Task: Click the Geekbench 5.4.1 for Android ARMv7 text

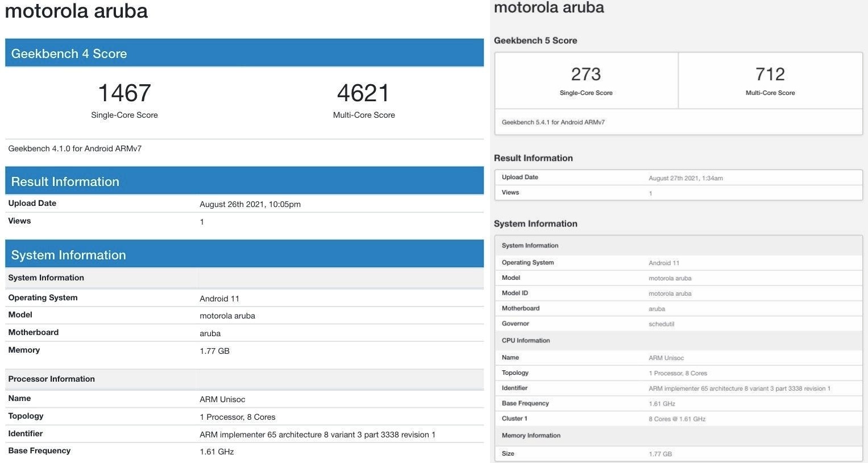Action: click(x=553, y=122)
